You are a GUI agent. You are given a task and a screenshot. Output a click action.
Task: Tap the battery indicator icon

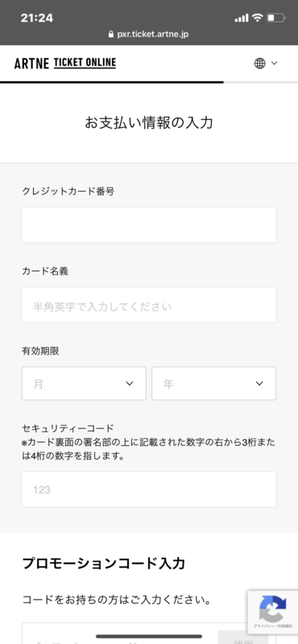point(275,18)
